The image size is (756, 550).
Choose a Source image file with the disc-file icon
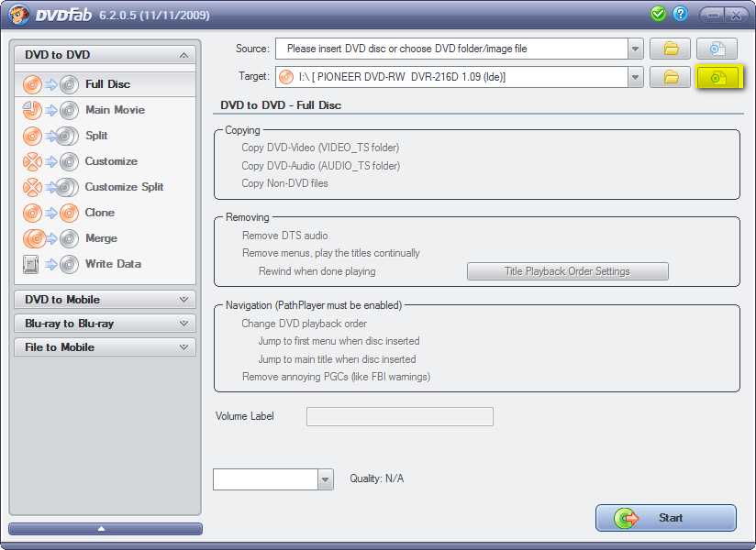coord(717,49)
